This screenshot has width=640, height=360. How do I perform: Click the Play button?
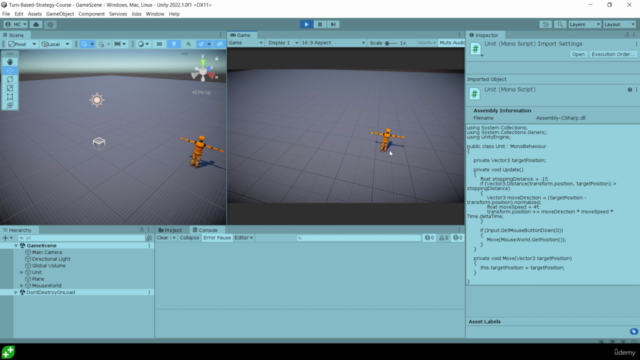click(x=306, y=24)
